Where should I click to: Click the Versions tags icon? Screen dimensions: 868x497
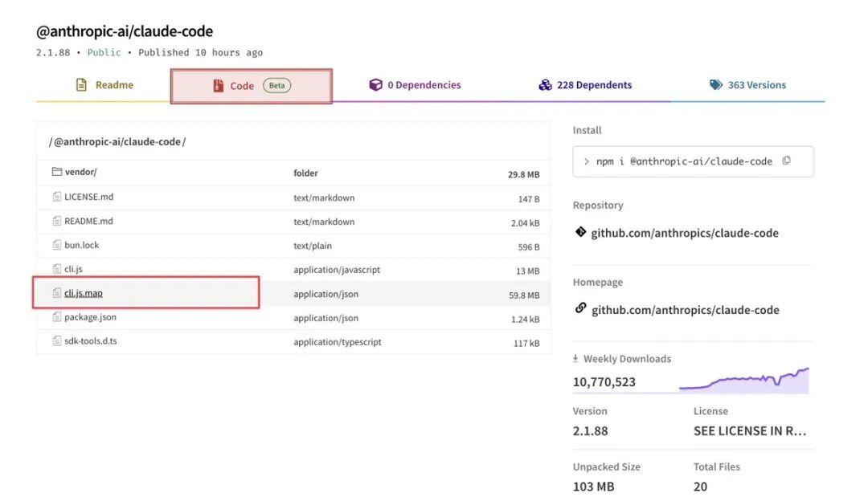click(716, 84)
